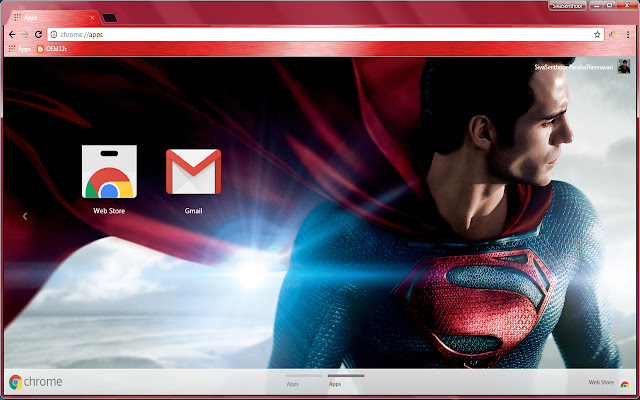Maximize the Chrome window
The width and height of the screenshot is (640, 400).
pos(610,6)
